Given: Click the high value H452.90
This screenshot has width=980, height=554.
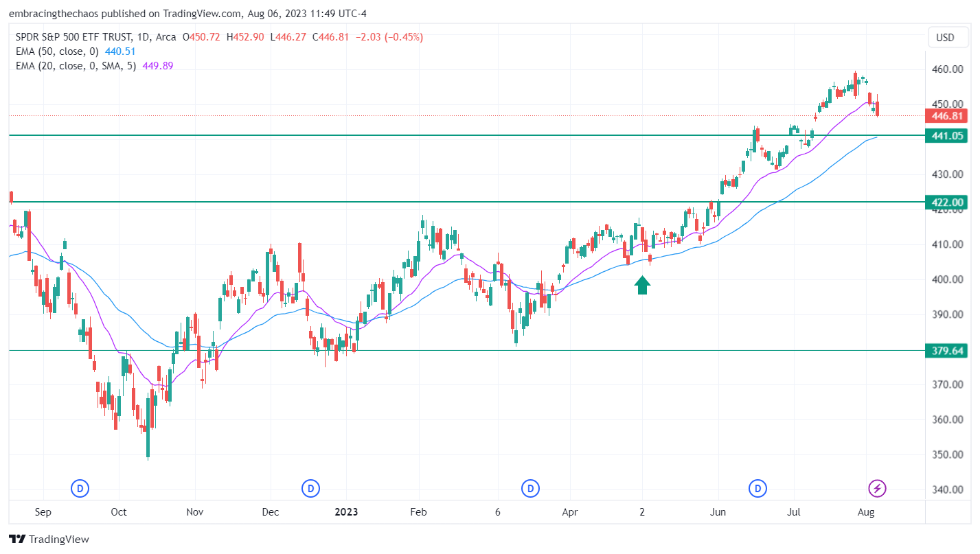Looking at the screenshot, I should (x=244, y=37).
